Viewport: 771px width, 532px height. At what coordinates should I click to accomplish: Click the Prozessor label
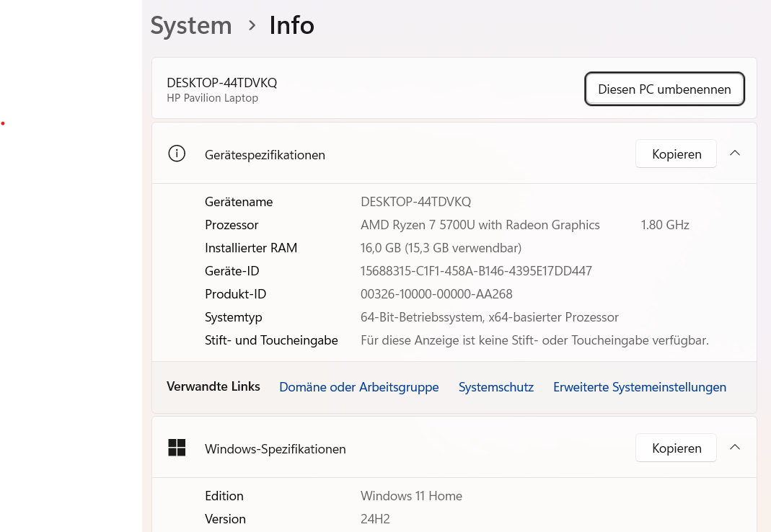point(232,225)
